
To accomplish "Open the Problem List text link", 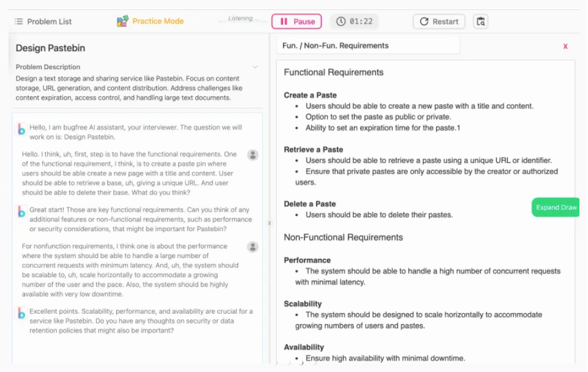I will pos(49,21).
